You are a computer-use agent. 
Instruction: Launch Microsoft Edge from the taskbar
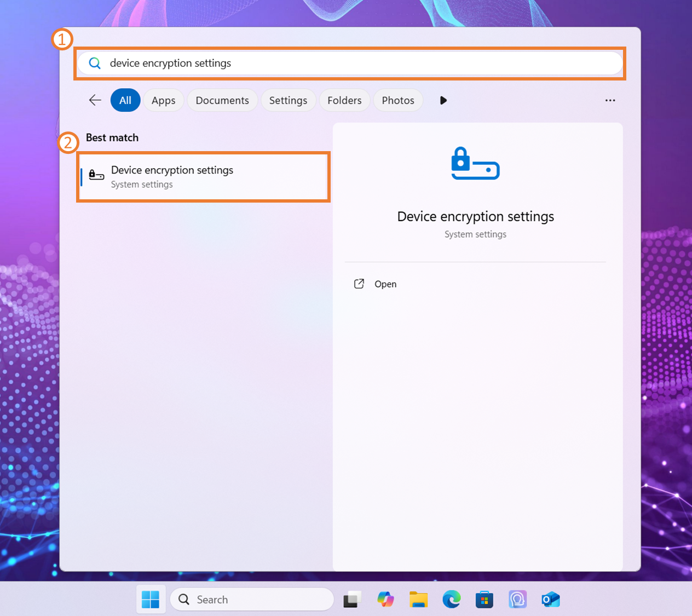452,600
